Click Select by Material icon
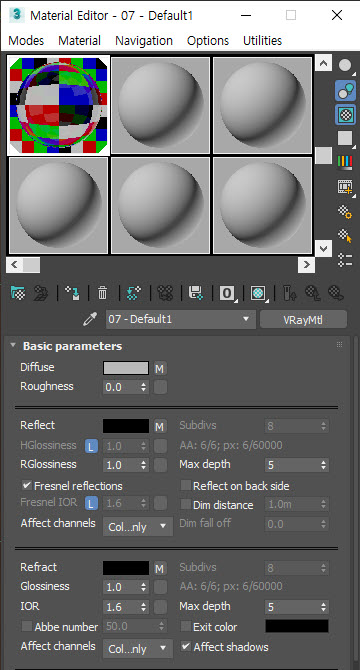Viewport: 360px width, 670px height. coord(345,235)
